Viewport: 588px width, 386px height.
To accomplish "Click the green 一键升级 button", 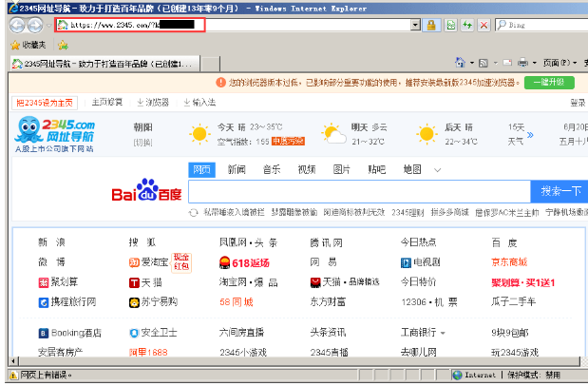I will click(x=549, y=82).
